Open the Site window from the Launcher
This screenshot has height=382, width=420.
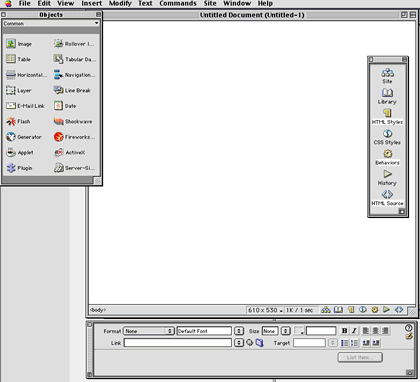click(387, 76)
